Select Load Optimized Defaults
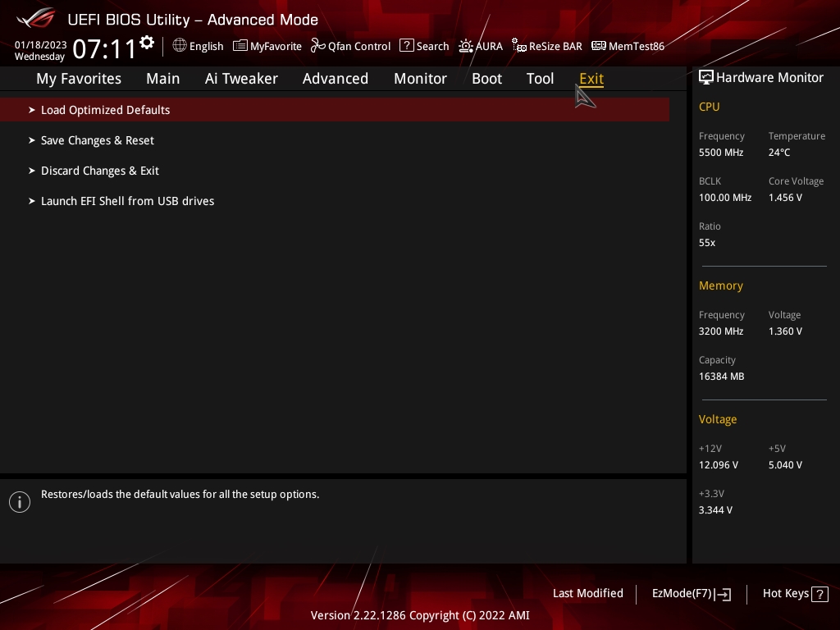Screen dimensions: 840x630 335,110
